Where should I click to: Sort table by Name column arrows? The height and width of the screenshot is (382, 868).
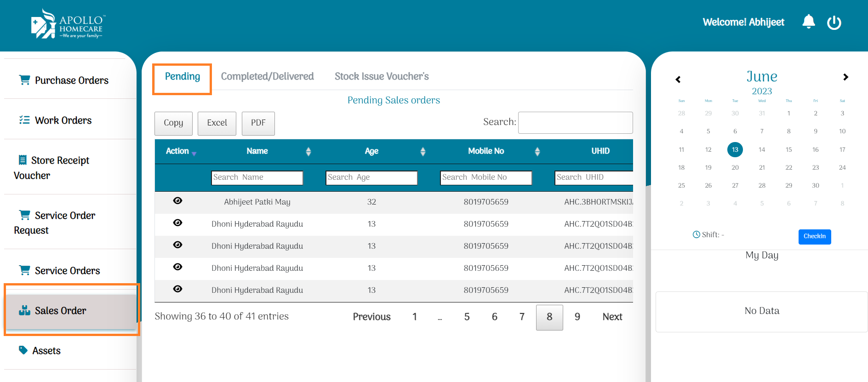click(308, 151)
